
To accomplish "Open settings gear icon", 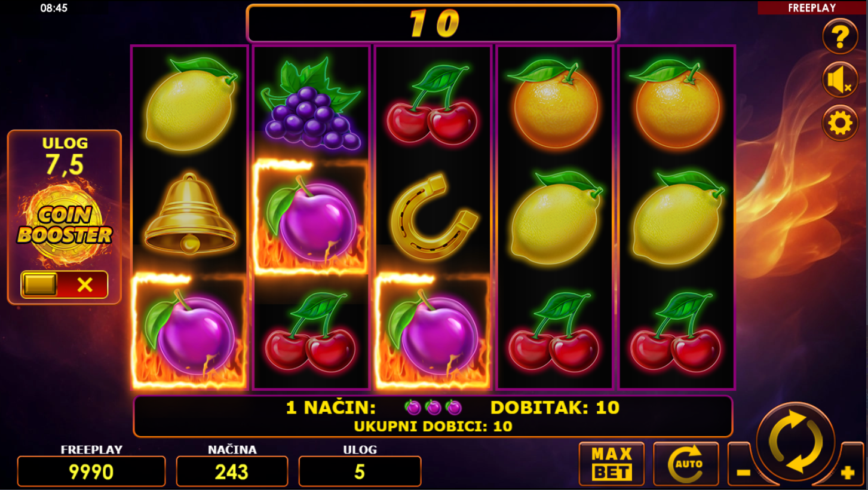I will click(840, 123).
